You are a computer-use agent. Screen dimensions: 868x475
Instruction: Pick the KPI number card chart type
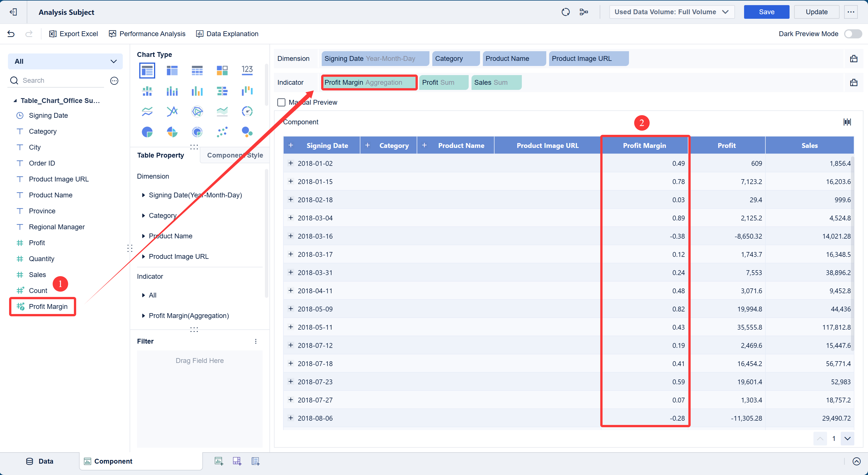coord(247,71)
